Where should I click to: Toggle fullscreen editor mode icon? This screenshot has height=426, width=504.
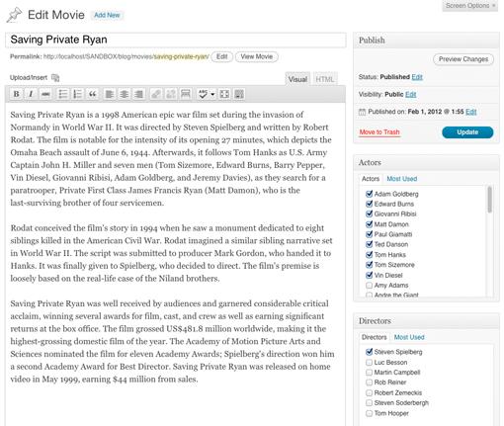coord(224,94)
